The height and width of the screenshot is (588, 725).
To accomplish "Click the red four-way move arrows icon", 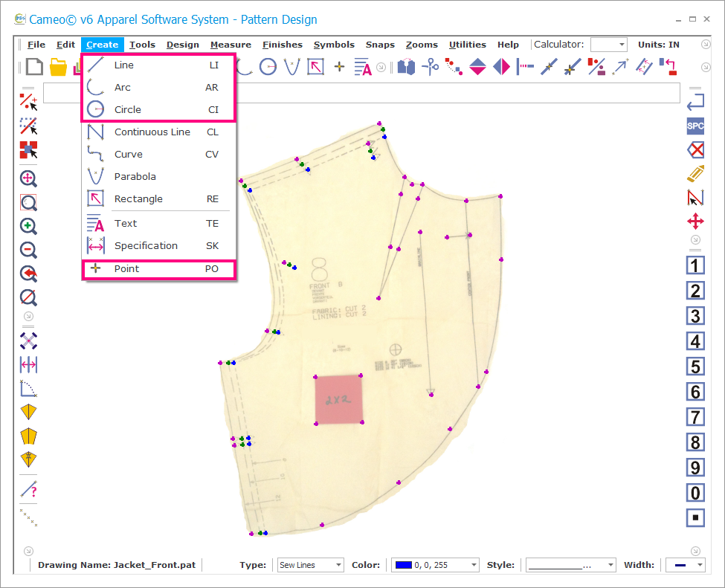I will [695, 222].
